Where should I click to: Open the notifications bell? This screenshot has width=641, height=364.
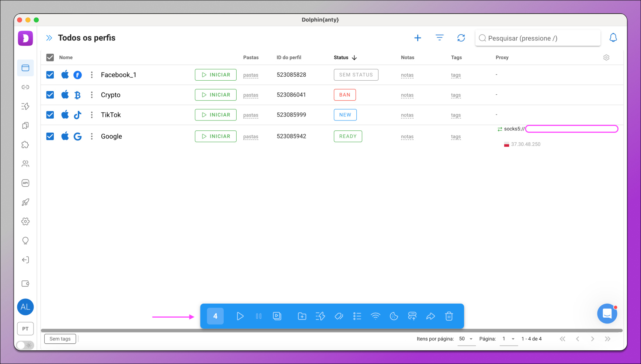[x=613, y=38]
